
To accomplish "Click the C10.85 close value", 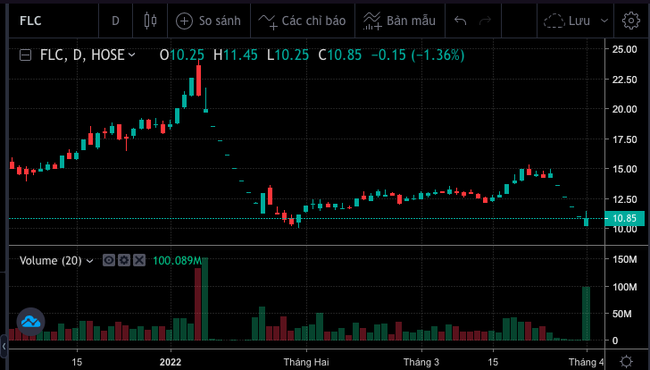I will (340, 55).
